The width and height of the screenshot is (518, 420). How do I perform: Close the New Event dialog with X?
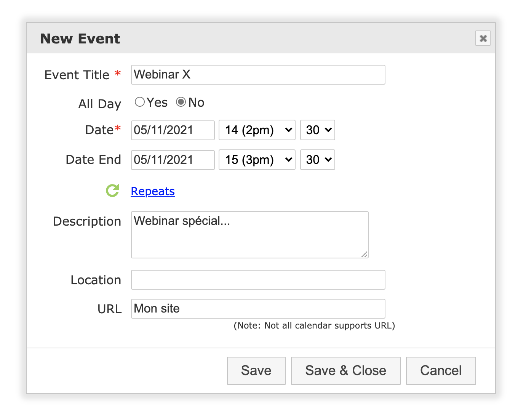pos(483,38)
